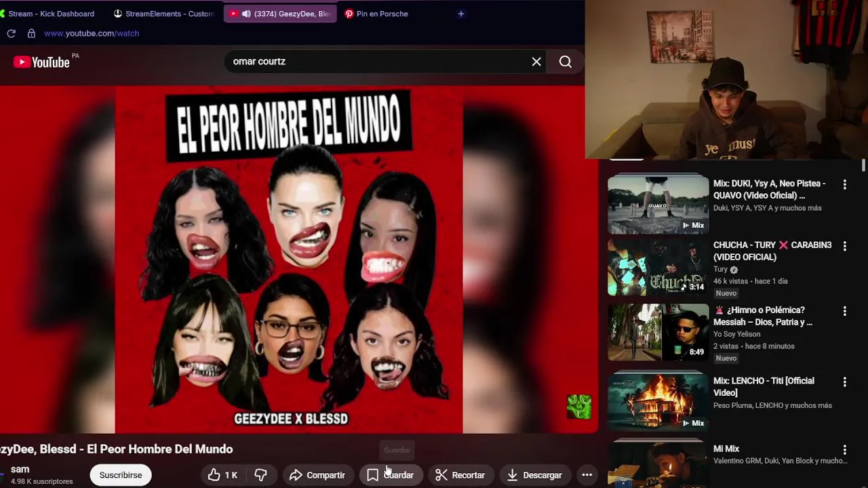The width and height of the screenshot is (868, 488).
Task: Open Yo Soy Yelison channel name
Action: coord(736,334)
